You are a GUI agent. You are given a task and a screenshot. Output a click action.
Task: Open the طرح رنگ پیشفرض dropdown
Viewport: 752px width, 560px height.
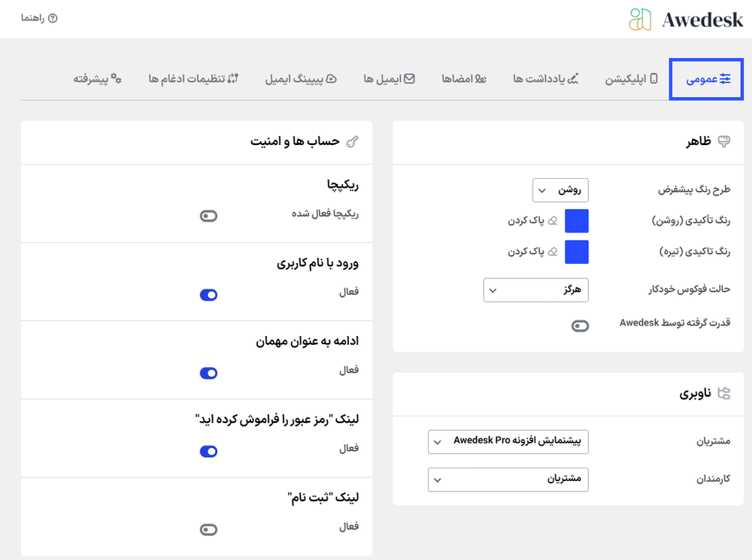click(560, 190)
